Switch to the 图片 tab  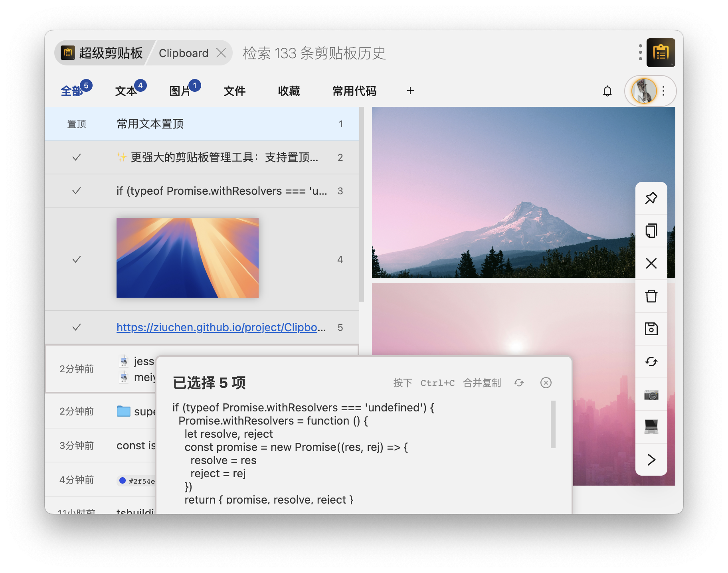pyautogui.click(x=180, y=91)
